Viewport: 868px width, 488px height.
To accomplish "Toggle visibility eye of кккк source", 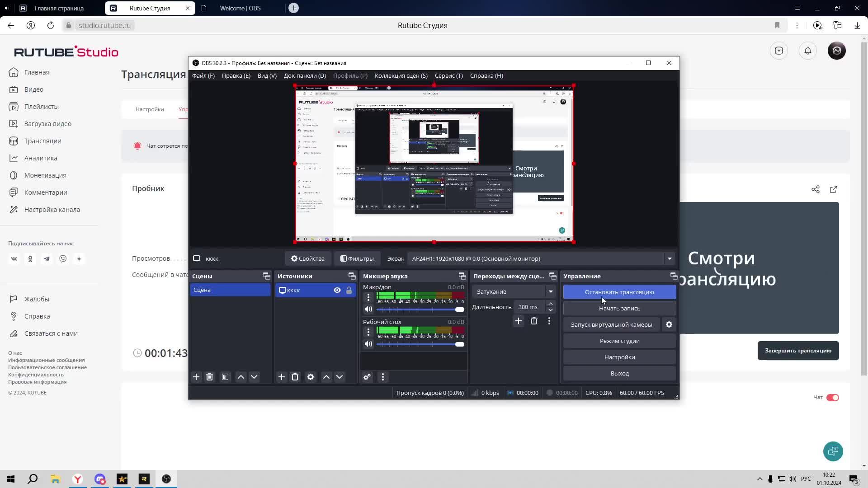I will (x=337, y=290).
